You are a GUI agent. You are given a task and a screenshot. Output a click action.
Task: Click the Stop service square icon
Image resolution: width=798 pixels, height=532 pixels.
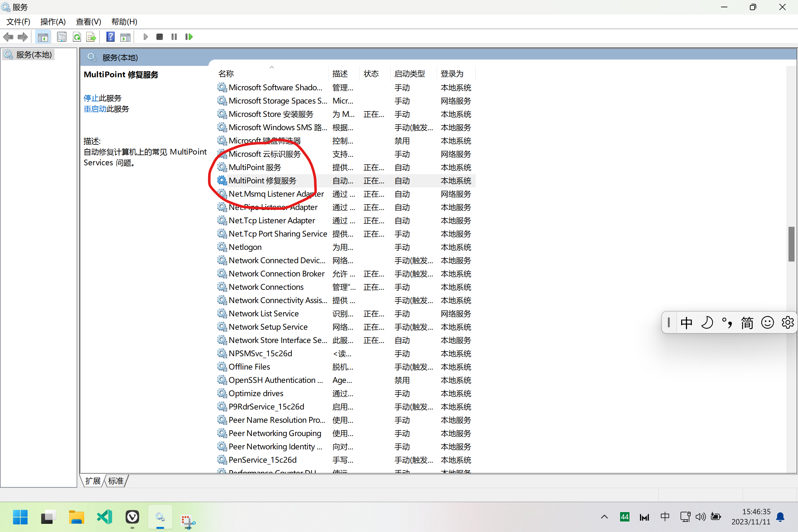160,37
